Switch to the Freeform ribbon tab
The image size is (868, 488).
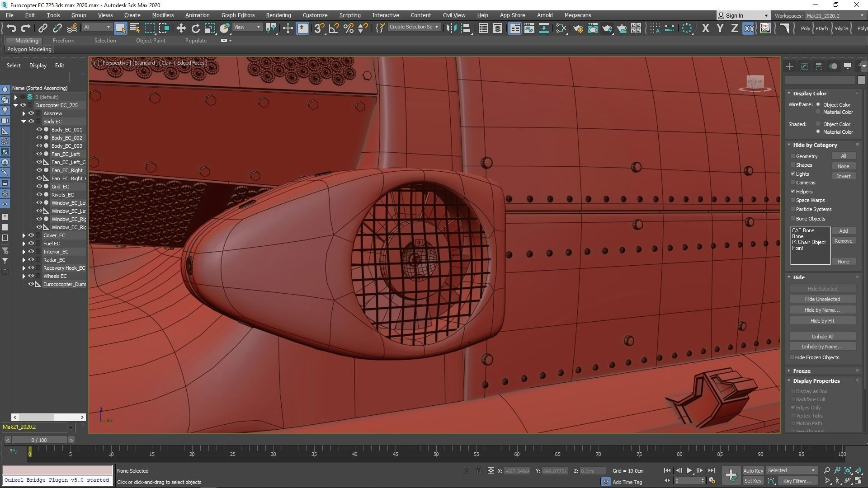[x=63, y=41]
